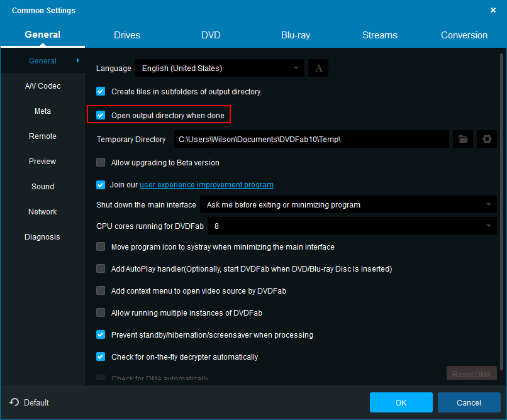Click the font 'A' icon next to Language
The image size is (507, 420).
pyautogui.click(x=318, y=68)
